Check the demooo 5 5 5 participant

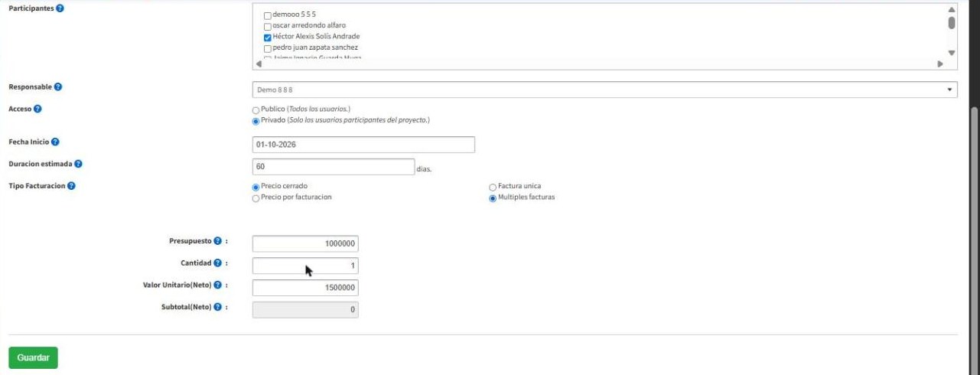coord(268,15)
